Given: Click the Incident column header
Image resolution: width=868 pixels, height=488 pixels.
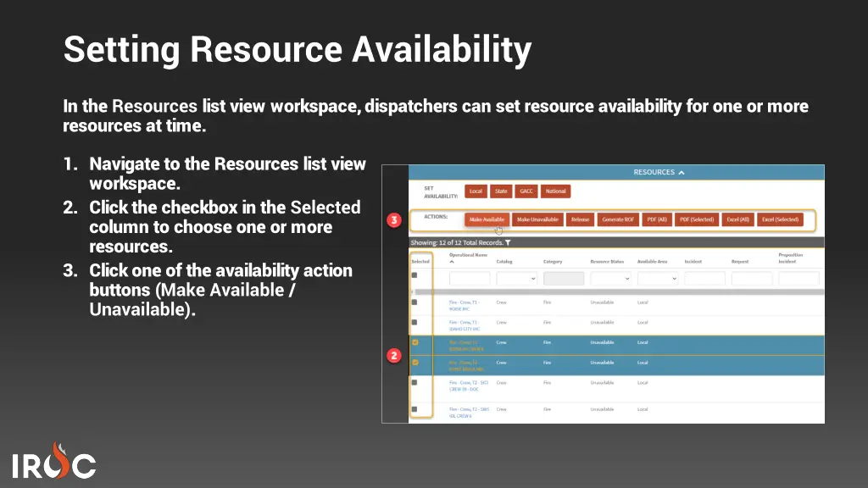Looking at the screenshot, I should pyautogui.click(x=693, y=261).
